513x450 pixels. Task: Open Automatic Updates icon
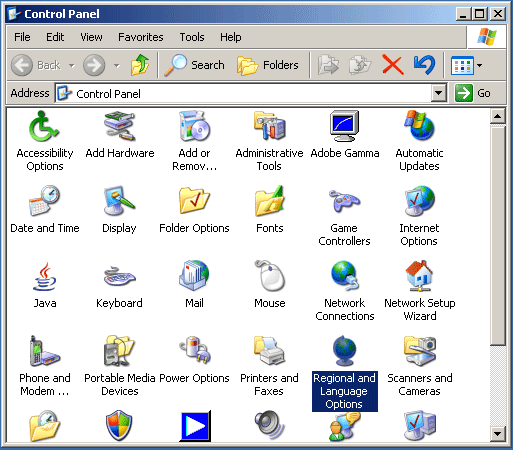[x=419, y=126]
